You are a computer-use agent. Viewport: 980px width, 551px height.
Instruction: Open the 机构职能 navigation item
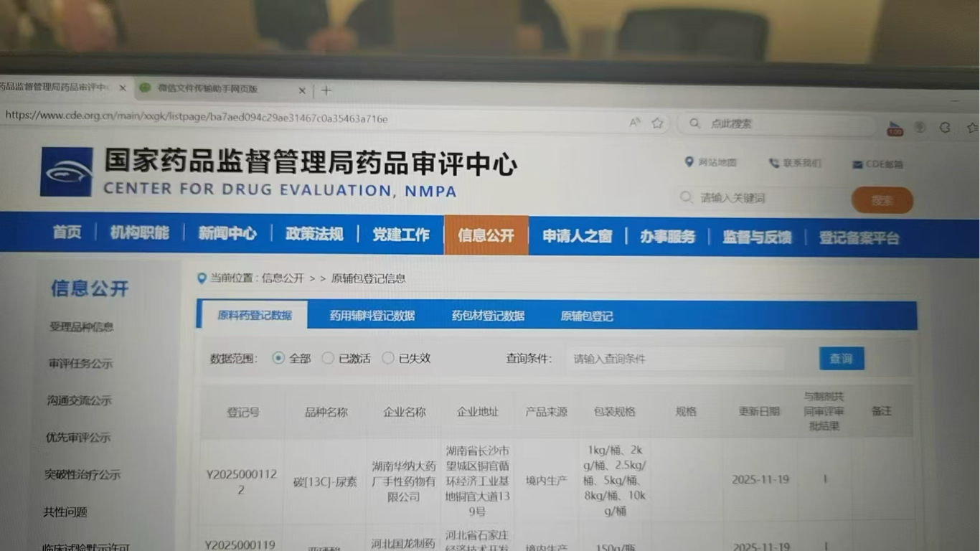point(140,232)
